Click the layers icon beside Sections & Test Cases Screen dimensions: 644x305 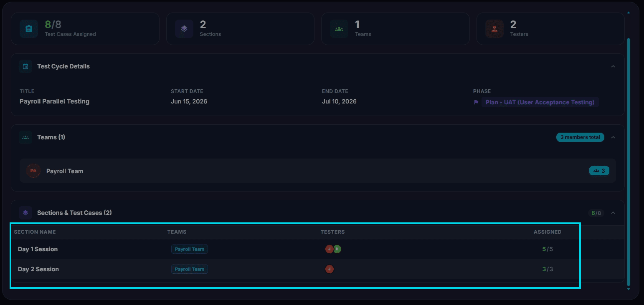(25, 213)
